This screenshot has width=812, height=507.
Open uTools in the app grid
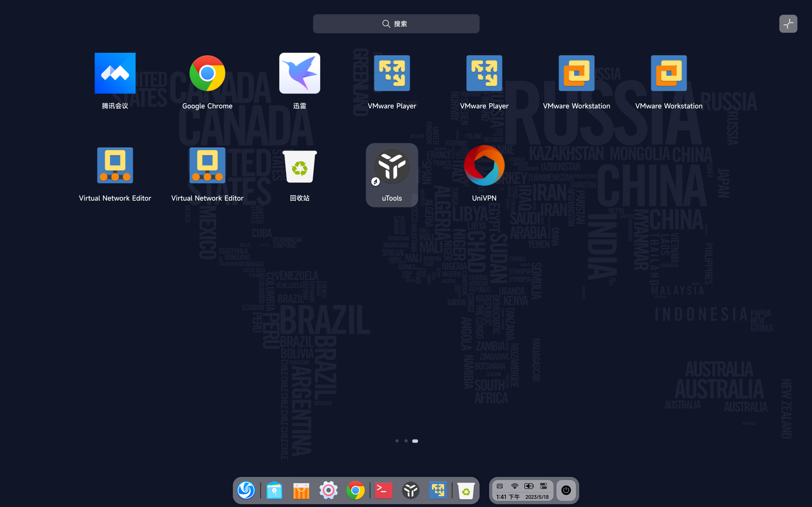[x=392, y=165]
